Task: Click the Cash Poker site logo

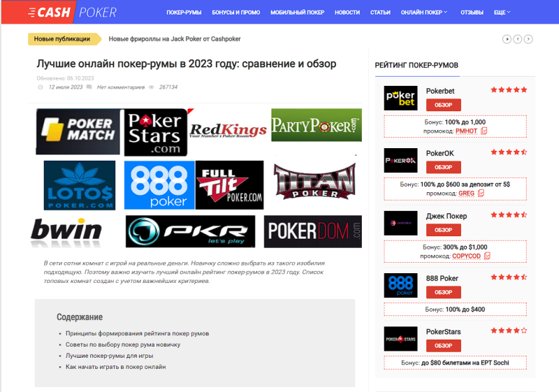Action: click(x=73, y=12)
